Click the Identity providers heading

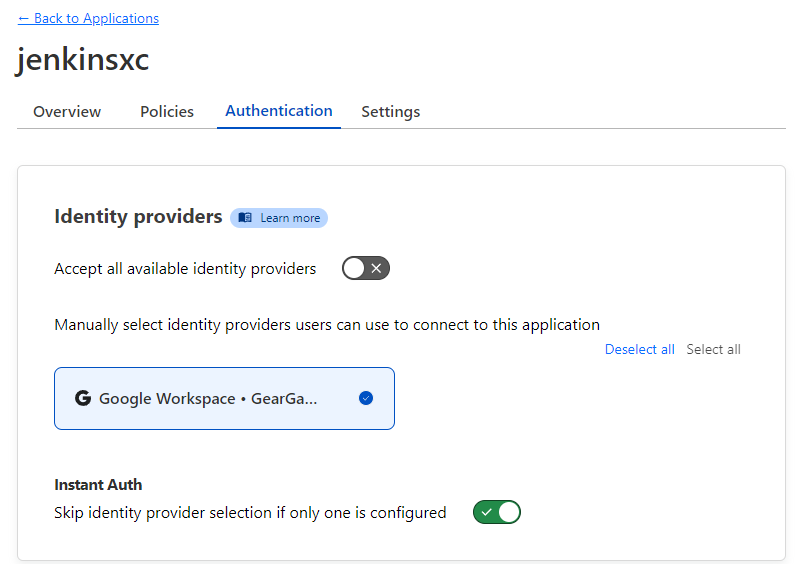(x=138, y=217)
